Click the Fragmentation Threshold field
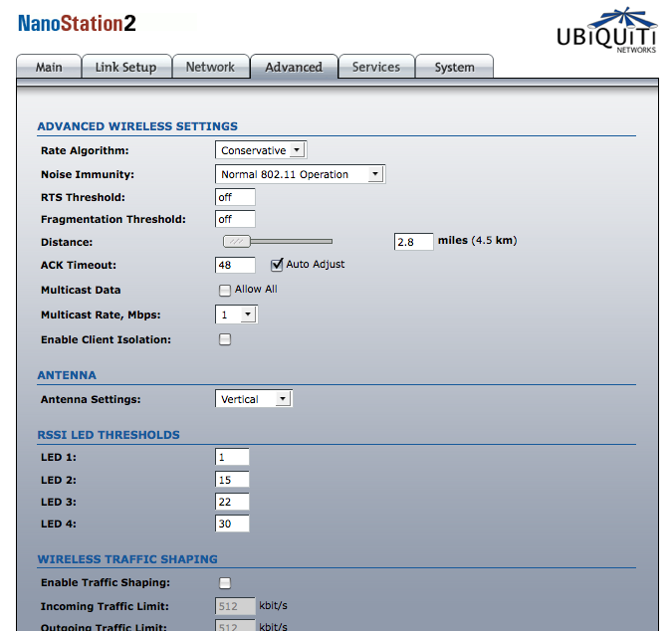 click(235, 219)
